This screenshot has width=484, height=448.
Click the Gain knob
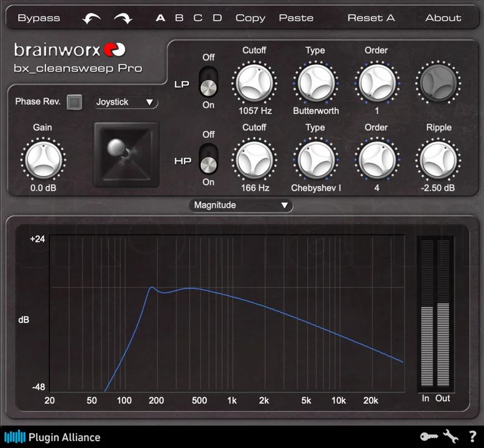43,160
